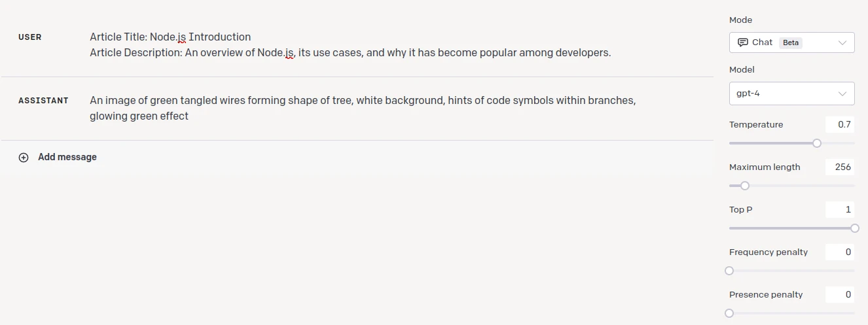Open the Mode dropdown chevron
The height and width of the screenshot is (325, 868).
(x=842, y=43)
